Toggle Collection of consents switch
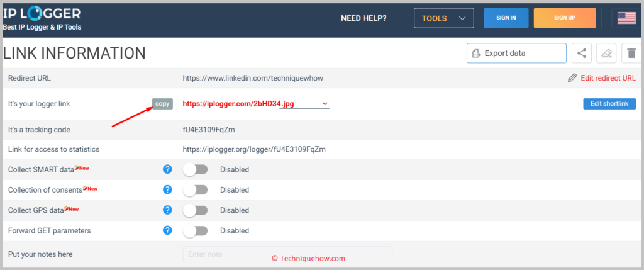The image size is (644, 270). (195, 189)
